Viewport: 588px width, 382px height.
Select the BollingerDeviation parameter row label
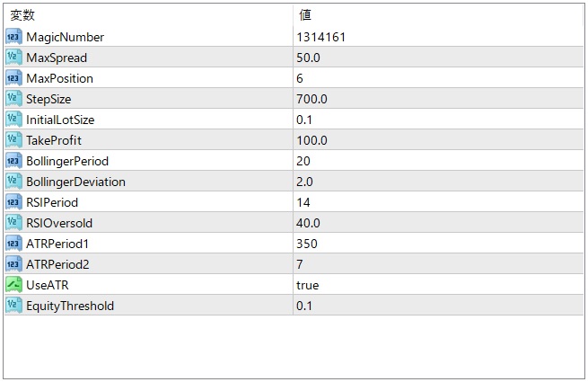[75, 182]
